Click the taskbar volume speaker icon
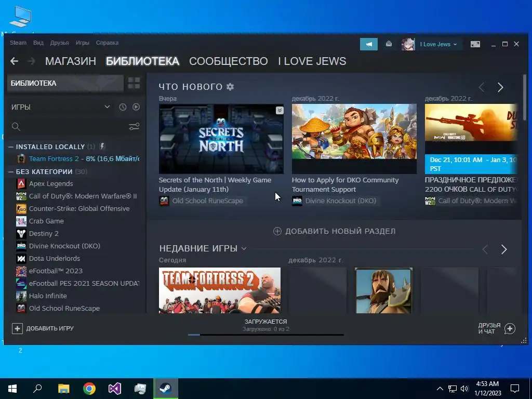 (x=464, y=389)
